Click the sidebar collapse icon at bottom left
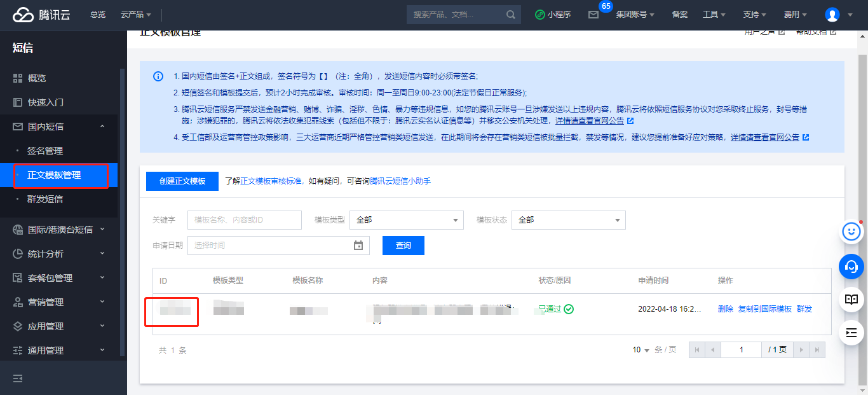Viewport: 868px width, 395px height. click(17, 378)
